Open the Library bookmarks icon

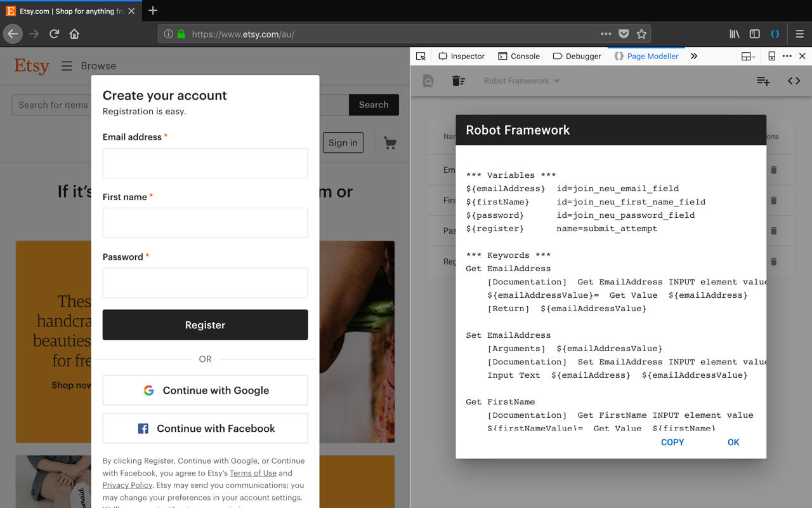pos(734,34)
